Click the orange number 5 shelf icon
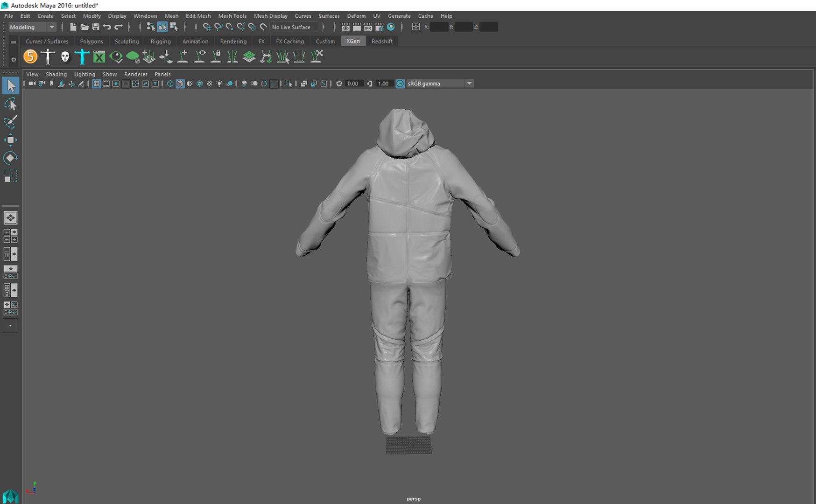This screenshot has width=816, height=504. pos(30,56)
